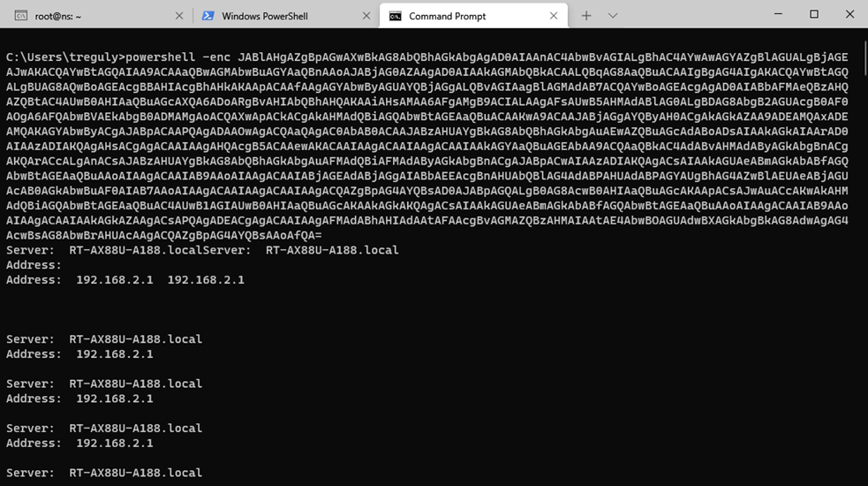Maximize the terminal window
This screenshot has height=486, width=868.
[814, 14]
